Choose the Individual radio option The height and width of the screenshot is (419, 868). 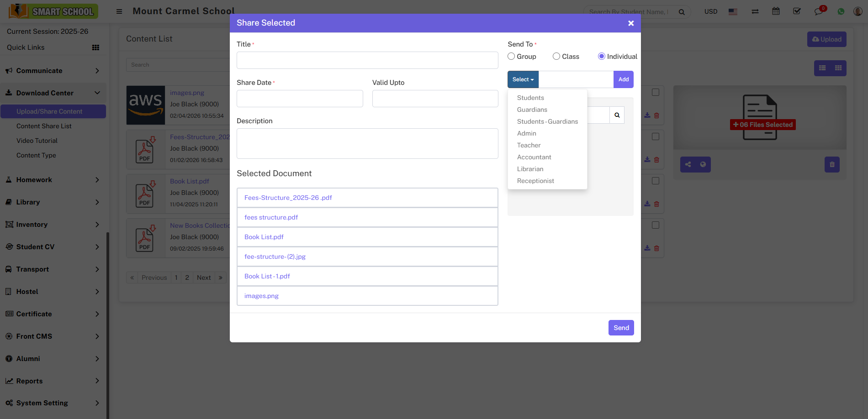tap(602, 56)
